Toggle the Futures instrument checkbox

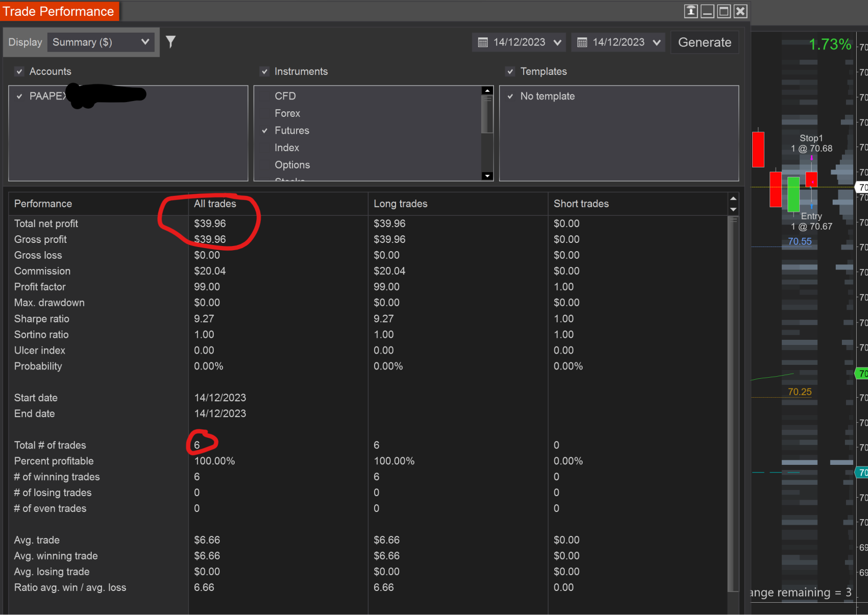(x=264, y=130)
